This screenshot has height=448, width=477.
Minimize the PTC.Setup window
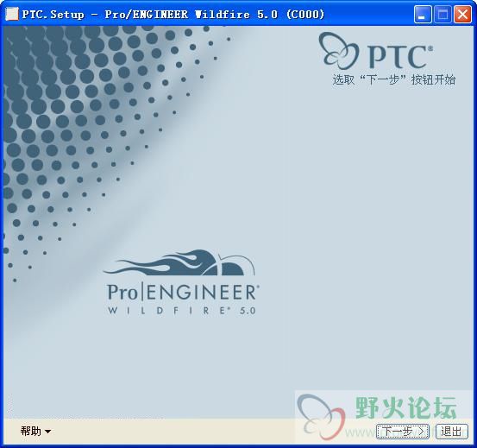423,15
